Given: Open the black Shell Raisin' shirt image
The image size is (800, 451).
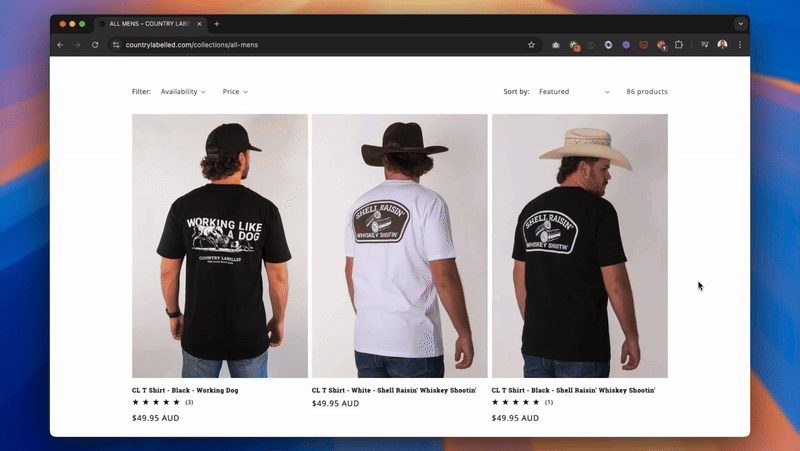Looking at the screenshot, I should click(x=580, y=246).
